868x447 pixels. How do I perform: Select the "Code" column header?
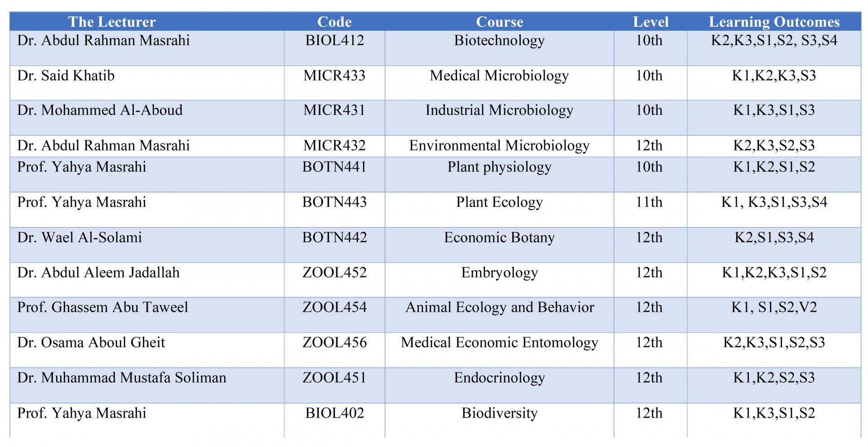click(334, 22)
